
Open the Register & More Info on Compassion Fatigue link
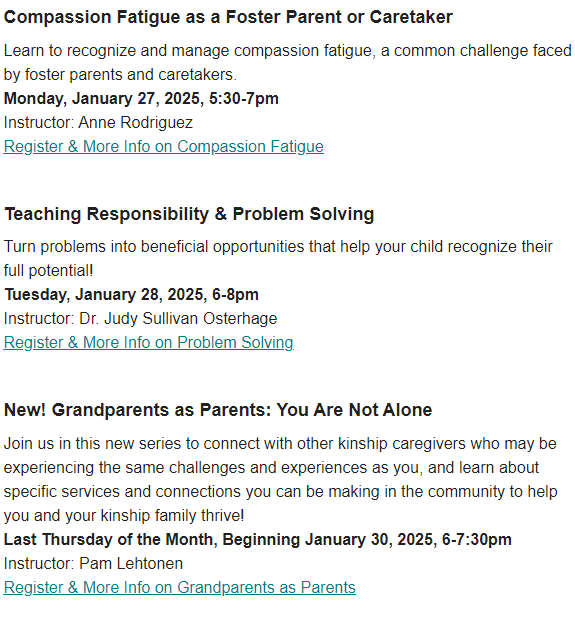point(164,147)
